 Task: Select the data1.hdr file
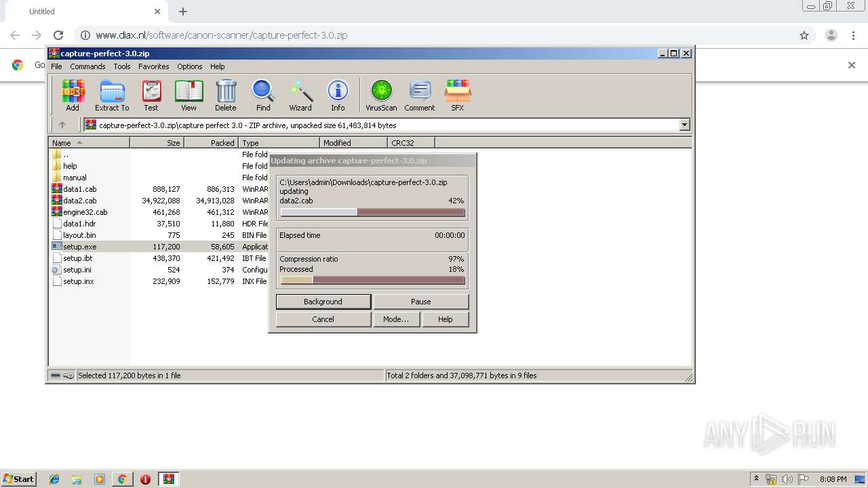79,224
